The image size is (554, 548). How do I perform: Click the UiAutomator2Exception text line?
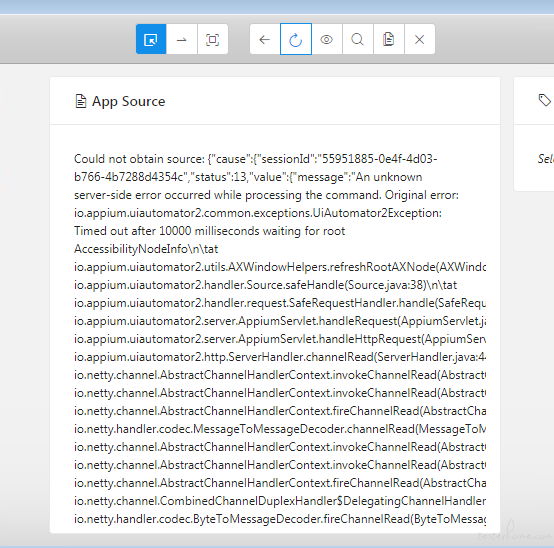pos(258,213)
